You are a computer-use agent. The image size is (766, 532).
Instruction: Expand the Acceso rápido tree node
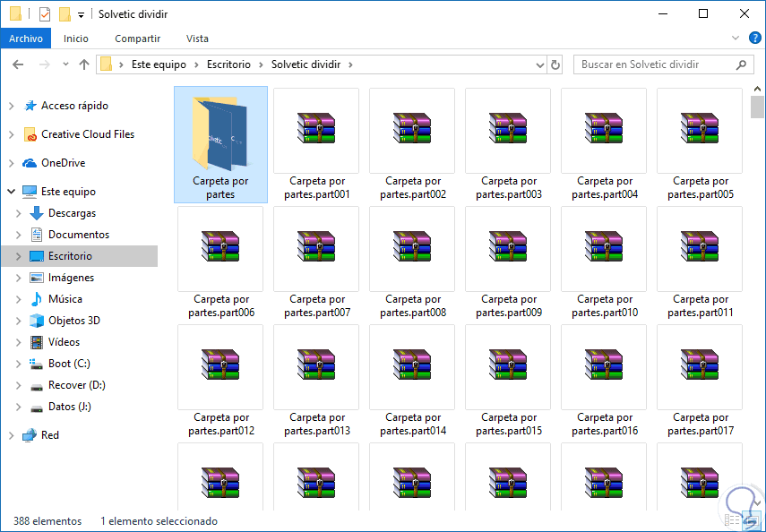[x=12, y=106]
